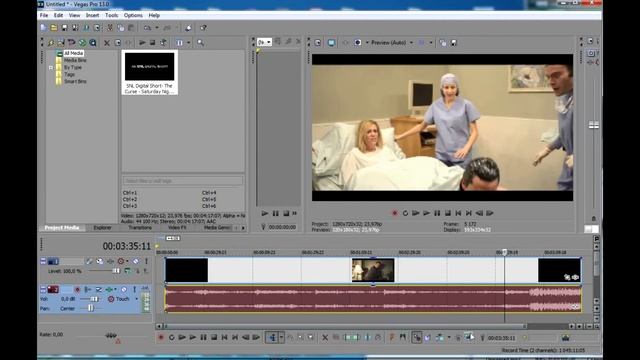Viewport: 640px width, 360px height.
Task: Open the File menu
Action: (x=44, y=16)
